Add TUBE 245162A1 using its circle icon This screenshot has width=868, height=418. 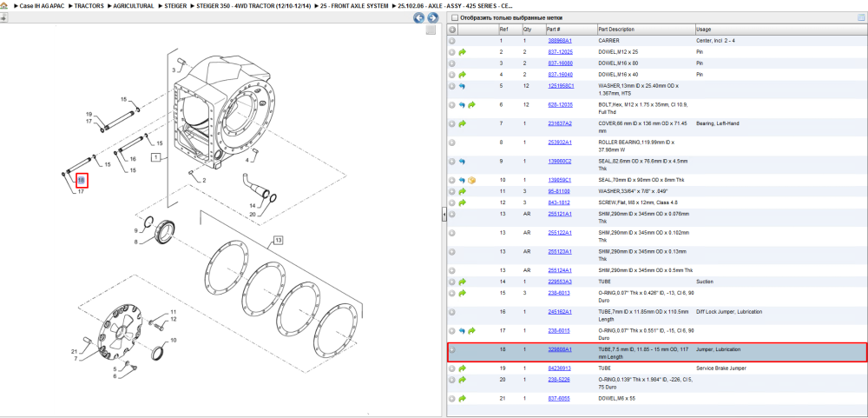(x=451, y=312)
